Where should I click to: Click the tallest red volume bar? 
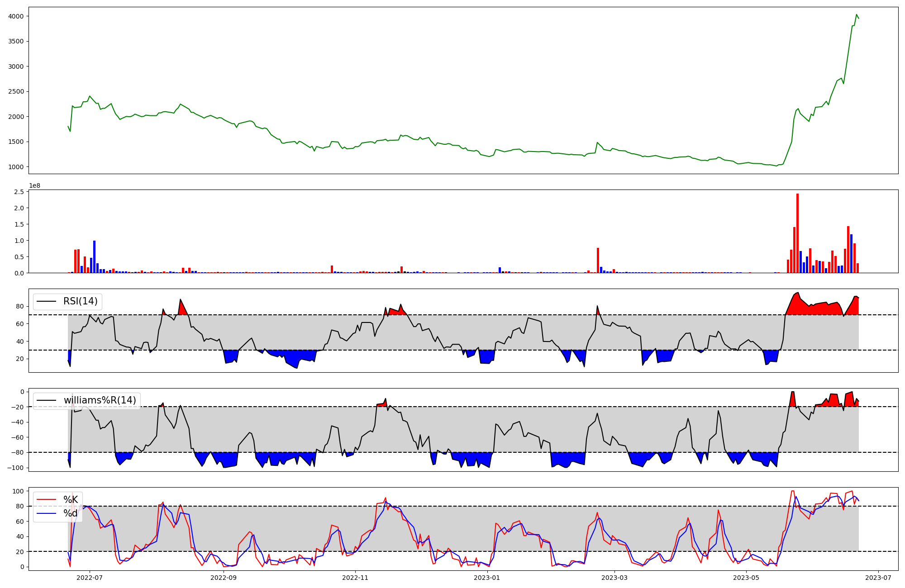797,233
